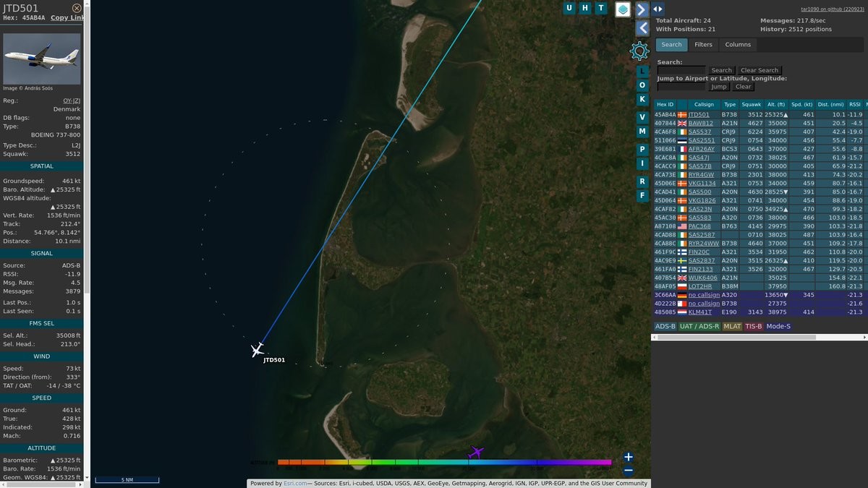Click Copy Link in info panel

pyautogui.click(x=67, y=17)
